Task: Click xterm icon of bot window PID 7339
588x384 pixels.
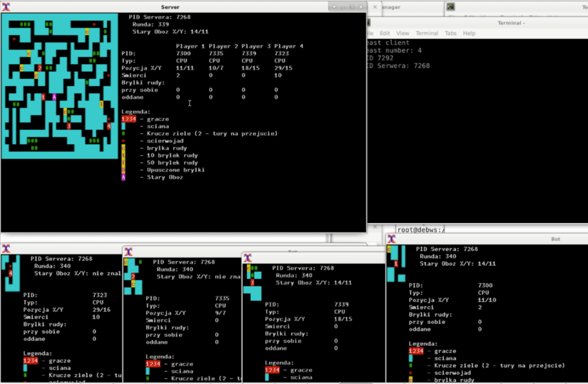Action: 247,256
